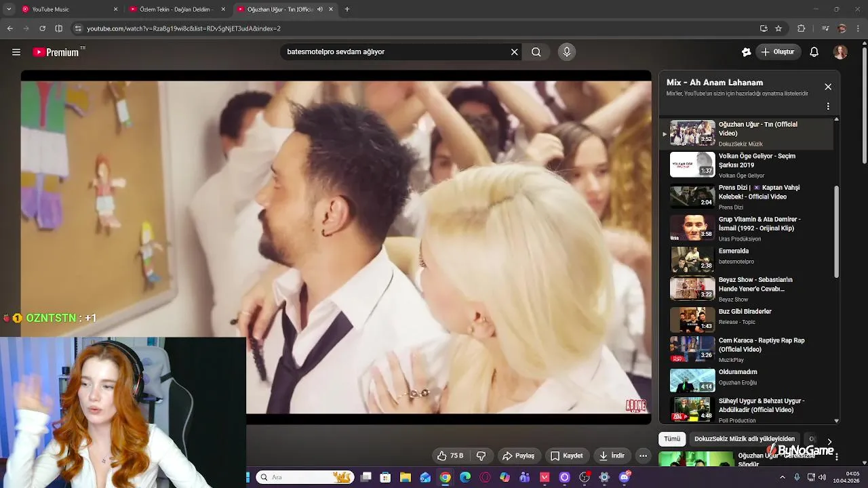Open Chrome three-dot menu
The image size is (868, 488).
click(x=858, y=28)
